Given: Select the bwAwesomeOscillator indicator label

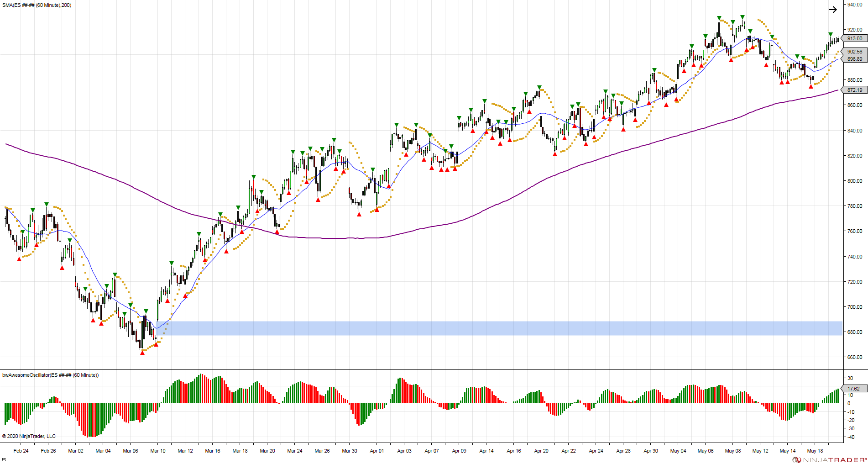Looking at the screenshot, I should click(50, 375).
